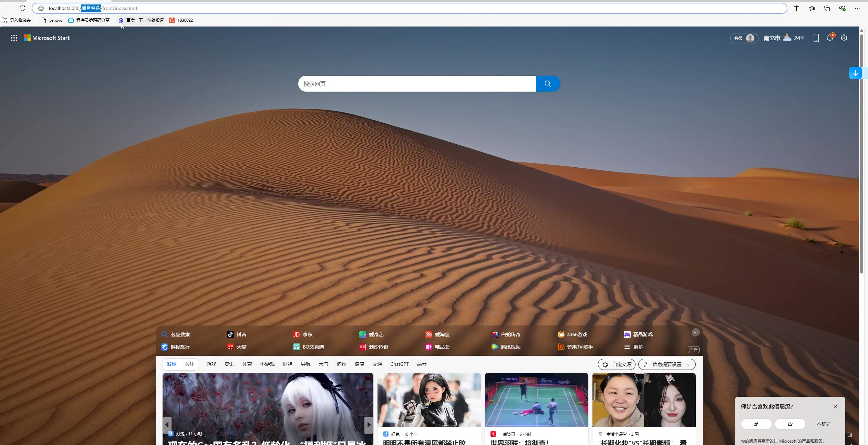Open the 刺沙传奇 quick link
The height and width of the screenshot is (445, 868).
pyautogui.click(x=374, y=347)
